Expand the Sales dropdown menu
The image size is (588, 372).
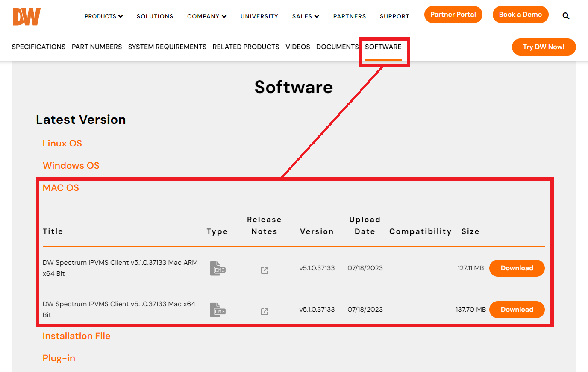306,16
